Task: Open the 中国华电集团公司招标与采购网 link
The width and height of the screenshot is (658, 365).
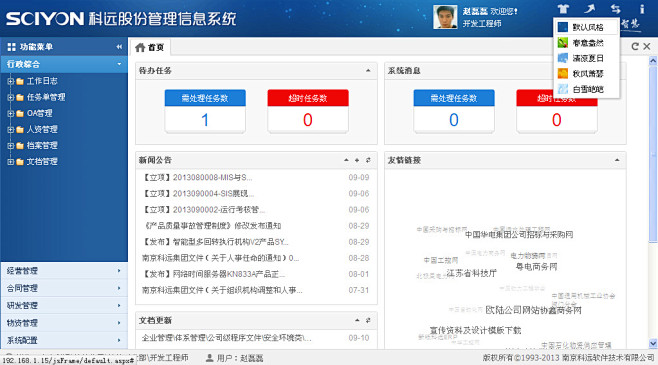Action: 519,235
